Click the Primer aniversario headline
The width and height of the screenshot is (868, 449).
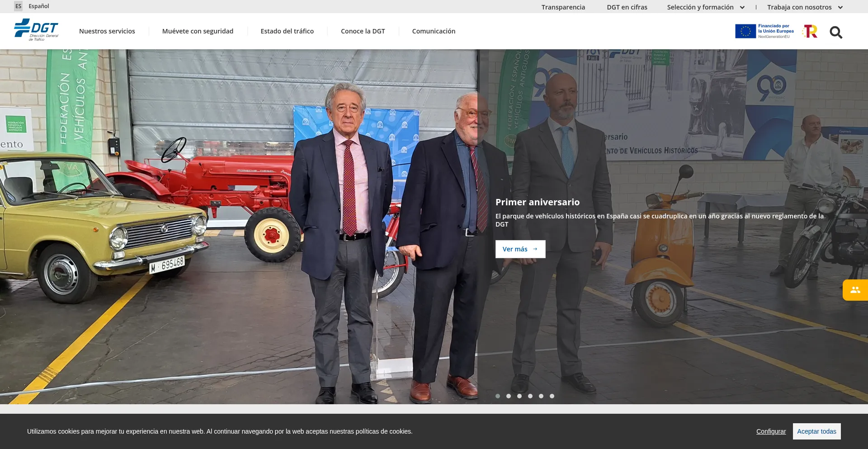coord(537,202)
